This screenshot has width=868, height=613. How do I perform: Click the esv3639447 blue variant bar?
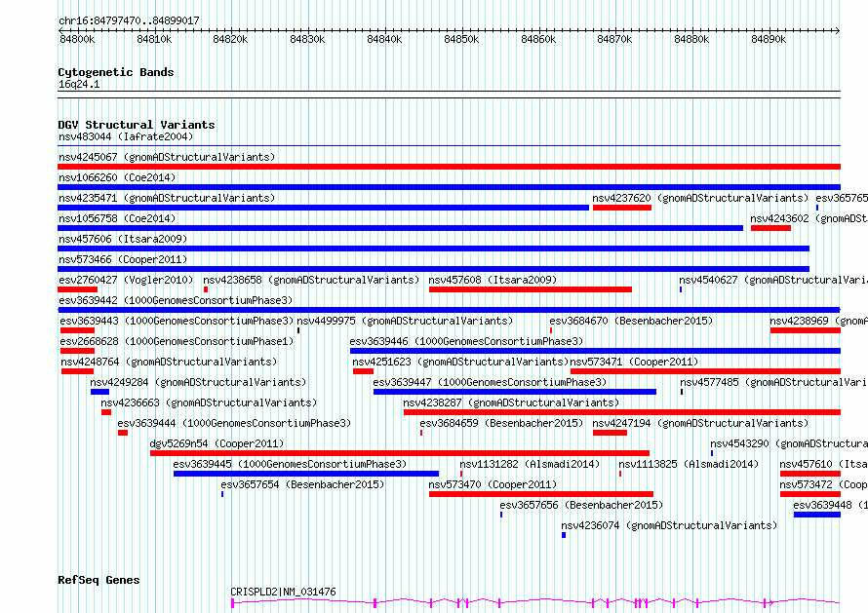515,392
